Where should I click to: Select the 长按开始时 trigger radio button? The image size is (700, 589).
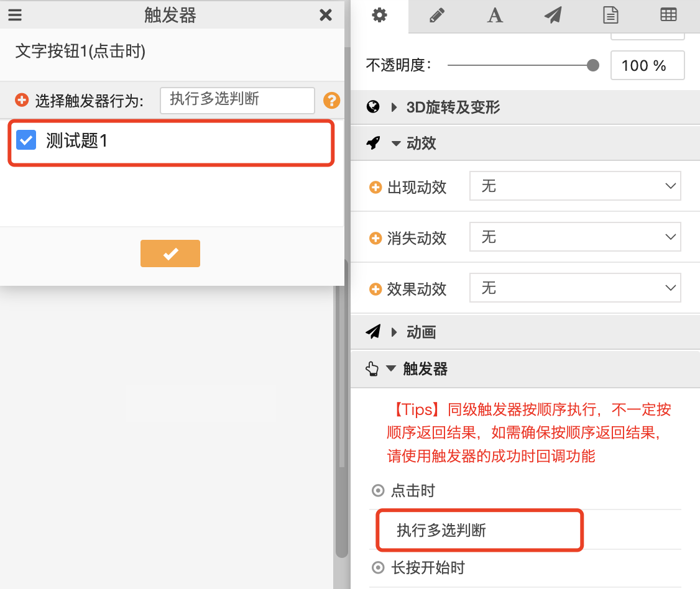click(378, 568)
